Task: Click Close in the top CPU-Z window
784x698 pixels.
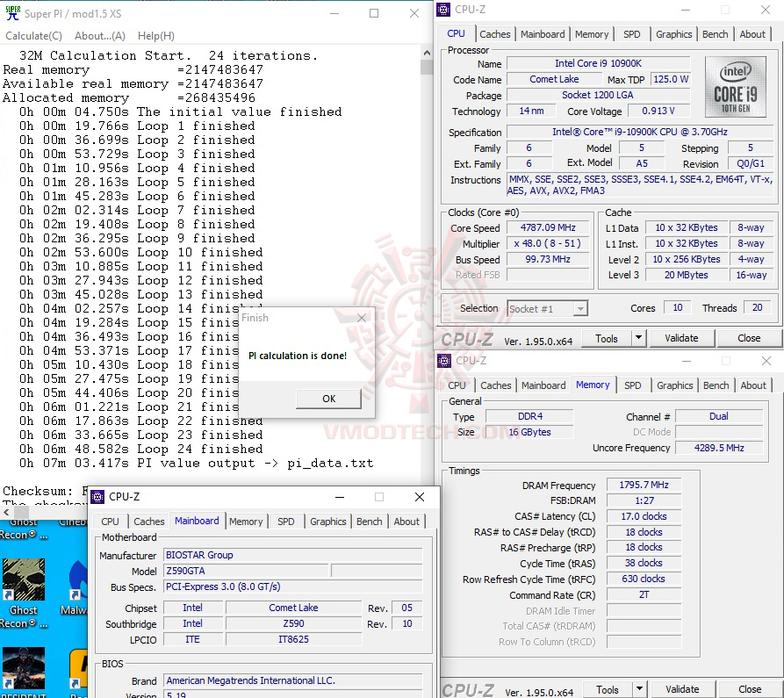Action: click(x=750, y=337)
